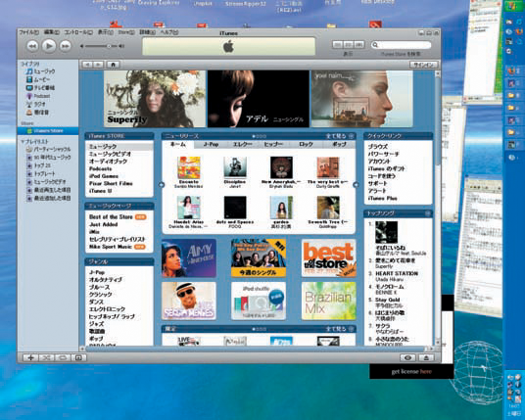This screenshot has height=420, width=525.
Task: Click ジャズ in the ジャンル list
Action: [96, 324]
